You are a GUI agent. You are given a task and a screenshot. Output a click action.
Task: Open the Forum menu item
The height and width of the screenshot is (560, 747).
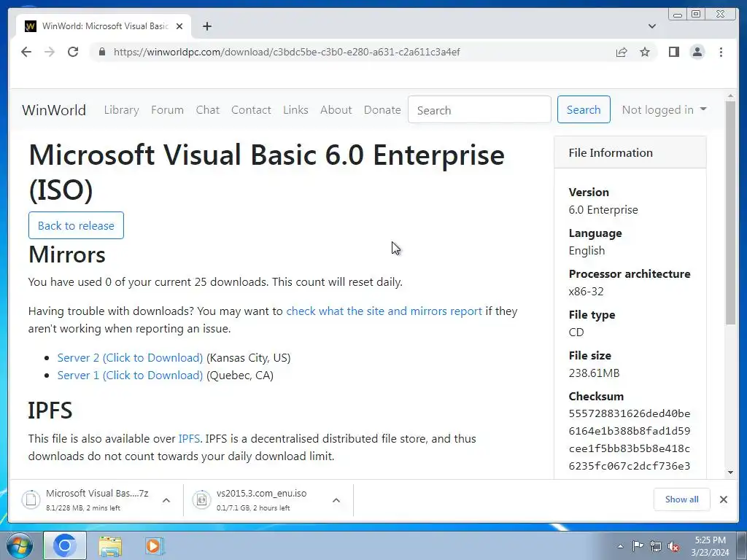(x=167, y=110)
